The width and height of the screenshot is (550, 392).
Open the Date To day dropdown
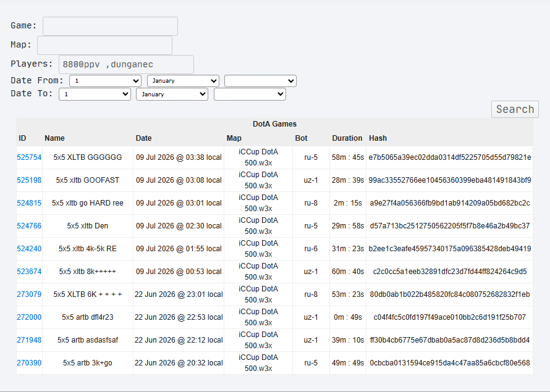click(95, 94)
